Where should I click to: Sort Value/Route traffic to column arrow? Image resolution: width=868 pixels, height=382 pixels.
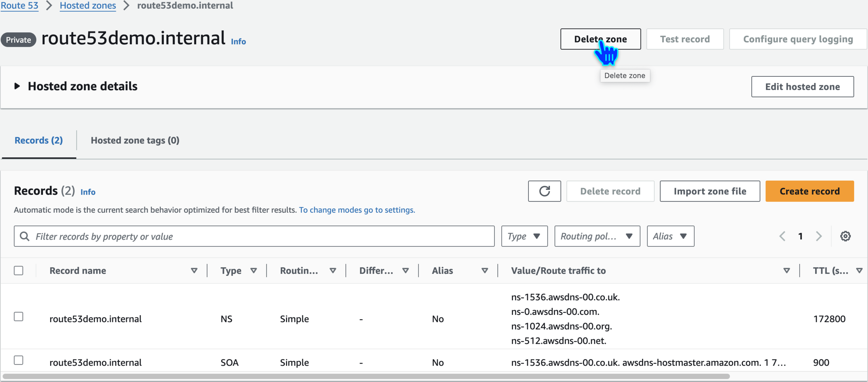pos(786,271)
